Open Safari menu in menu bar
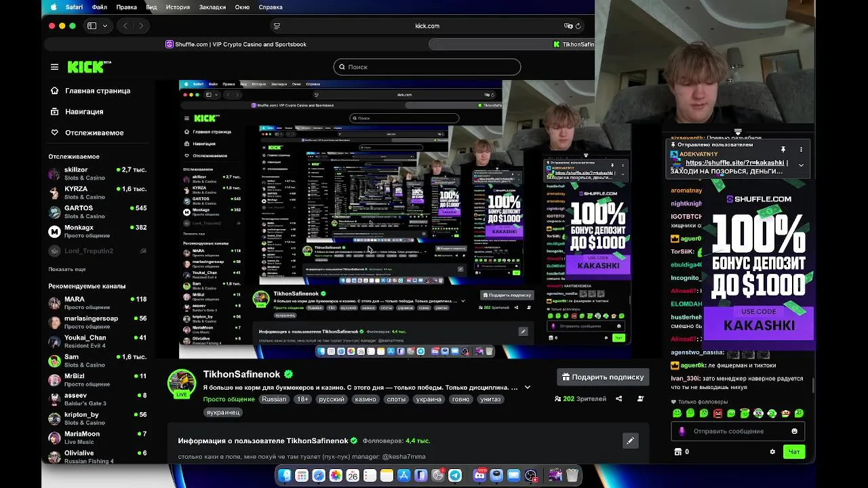Image resolution: width=868 pixels, height=488 pixels. coord(74,7)
